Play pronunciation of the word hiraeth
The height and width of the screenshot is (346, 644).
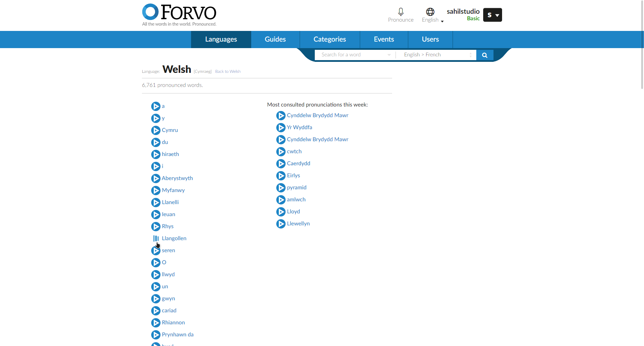(156, 154)
